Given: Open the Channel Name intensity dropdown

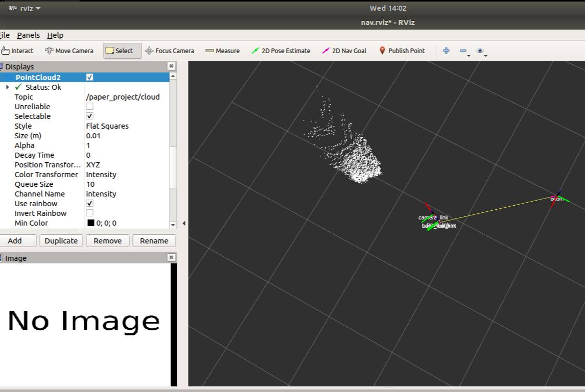Looking at the screenshot, I should tap(127, 194).
